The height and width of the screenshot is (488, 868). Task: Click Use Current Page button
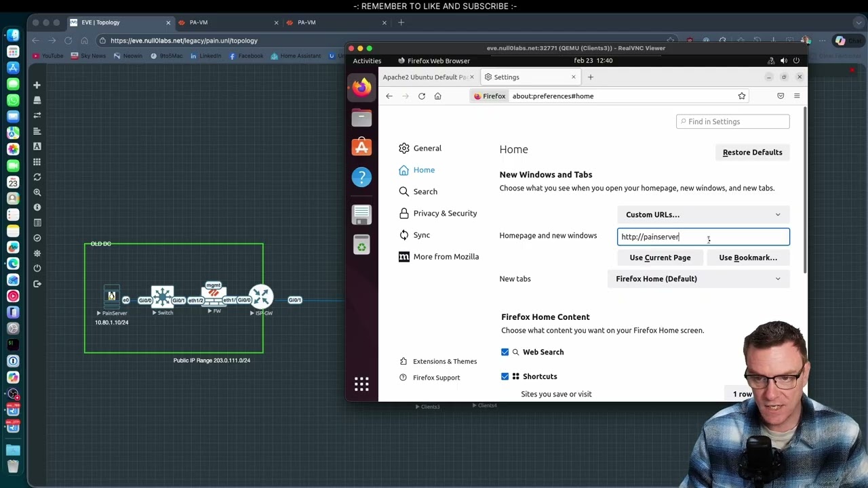(660, 258)
